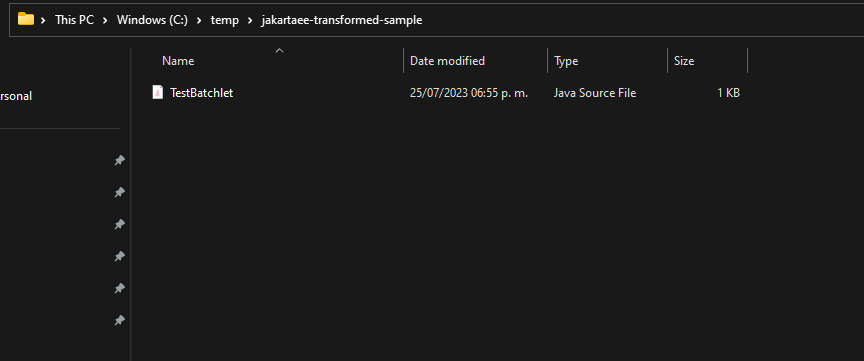Click the date 25/07/2023 06:55 p. m.
Image resolution: width=864 pixels, height=361 pixels.
tap(469, 93)
